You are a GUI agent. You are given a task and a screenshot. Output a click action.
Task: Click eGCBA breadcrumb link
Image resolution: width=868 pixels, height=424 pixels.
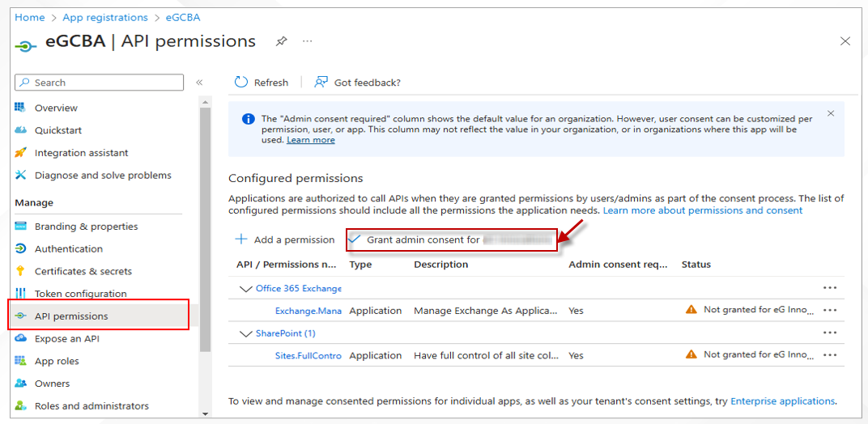[183, 17]
